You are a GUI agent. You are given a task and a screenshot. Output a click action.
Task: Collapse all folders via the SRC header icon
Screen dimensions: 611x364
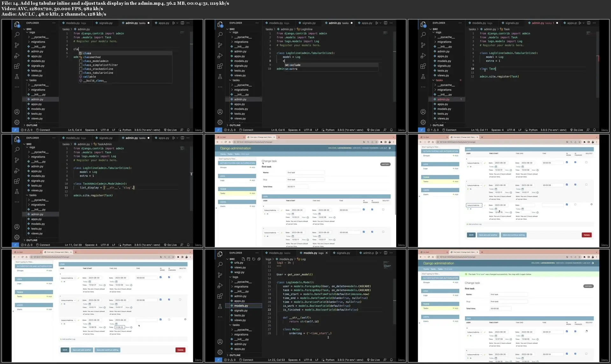(x=259, y=259)
